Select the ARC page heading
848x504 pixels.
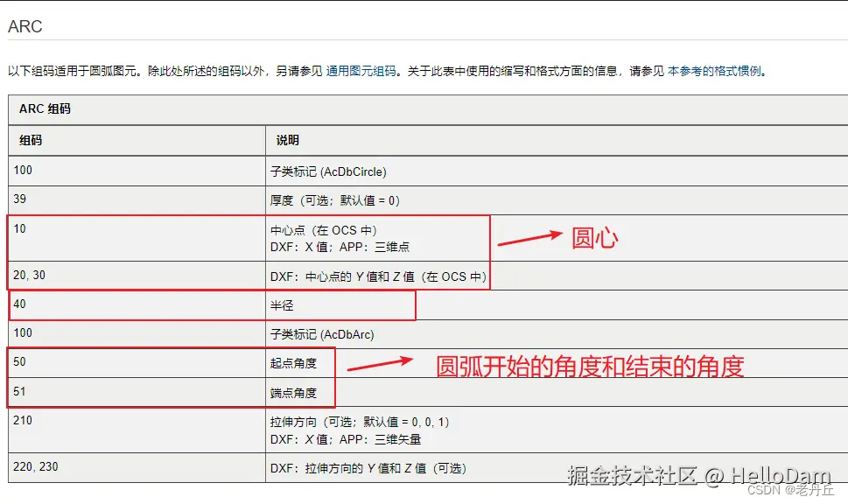[x=25, y=26]
